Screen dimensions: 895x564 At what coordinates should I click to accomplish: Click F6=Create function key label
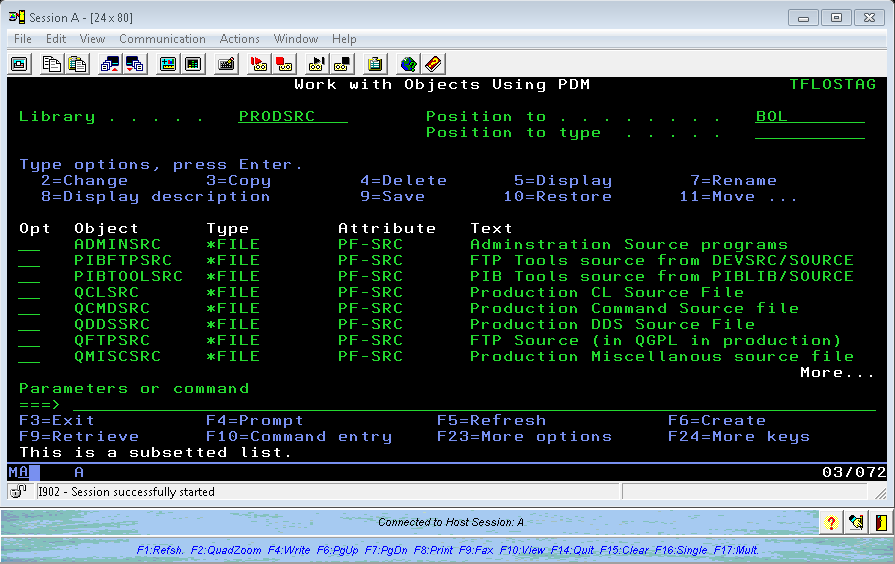[x=717, y=420]
